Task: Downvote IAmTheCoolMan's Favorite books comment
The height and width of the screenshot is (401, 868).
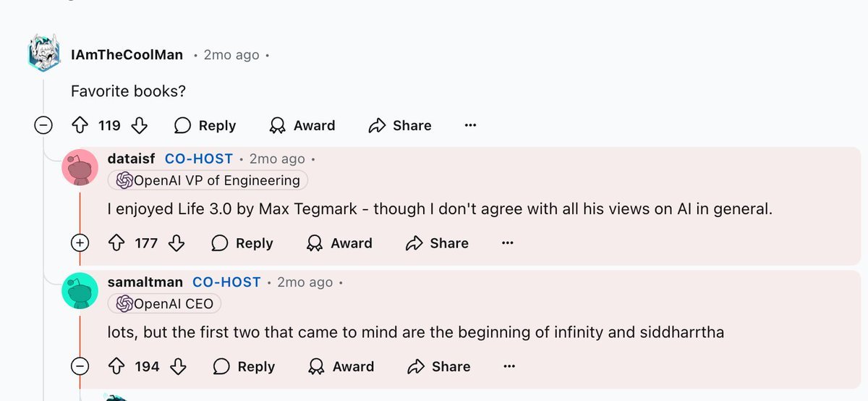Action: coord(140,126)
